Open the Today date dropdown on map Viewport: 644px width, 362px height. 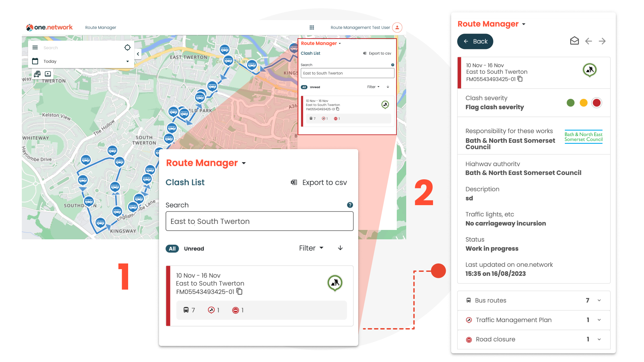[x=127, y=61]
